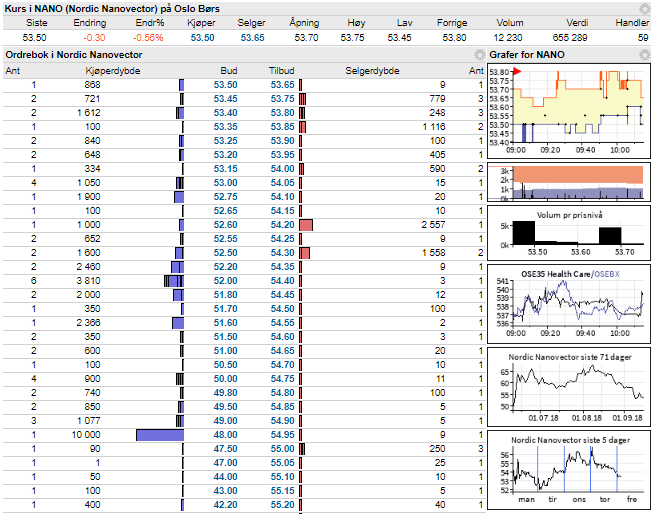Open the intraday NANO price chart
This screenshot has width=654, height=514.
[x=569, y=111]
